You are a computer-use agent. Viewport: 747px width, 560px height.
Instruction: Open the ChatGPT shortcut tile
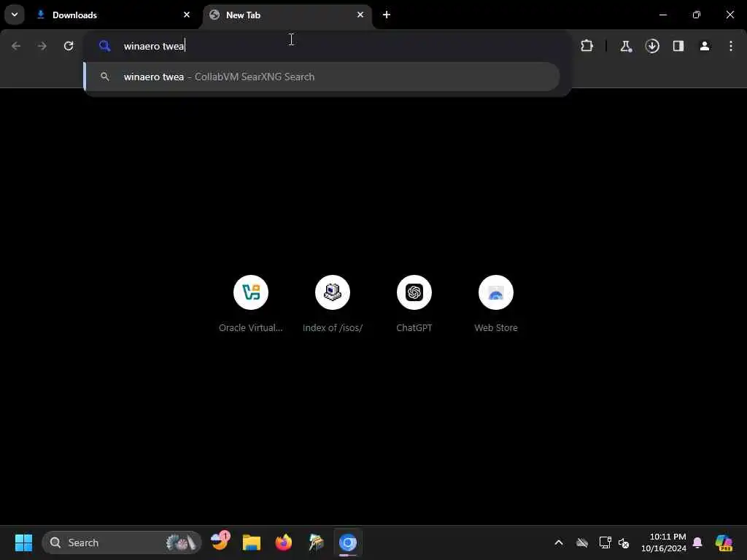pyautogui.click(x=414, y=303)
